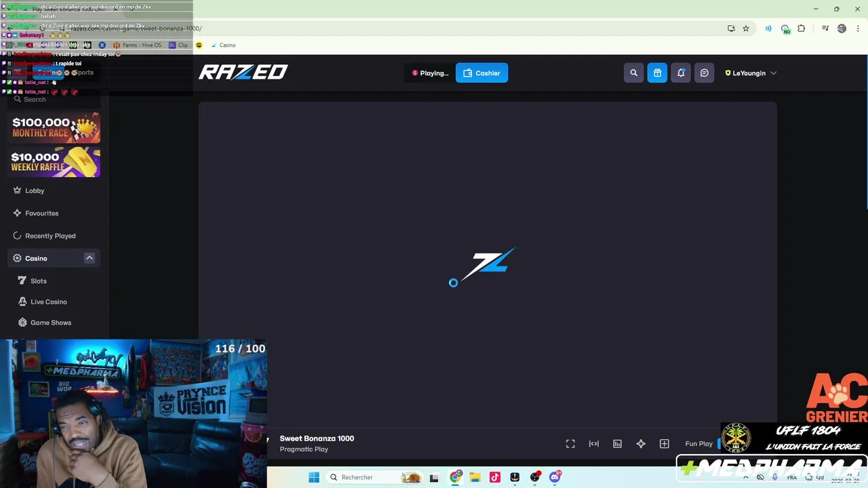Click the Sweet Bonanza 1000 game title
The image size is (868, 488).
point(317,439)
